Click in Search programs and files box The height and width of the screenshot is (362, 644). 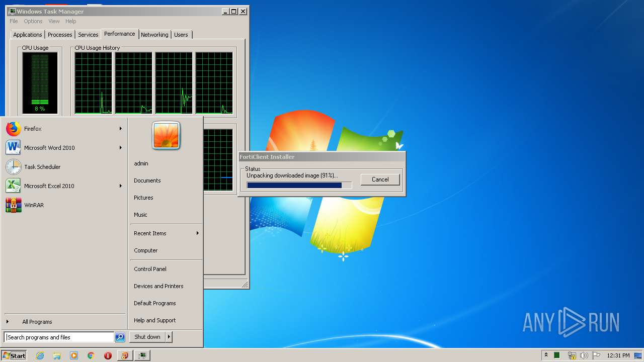point(59,337)
